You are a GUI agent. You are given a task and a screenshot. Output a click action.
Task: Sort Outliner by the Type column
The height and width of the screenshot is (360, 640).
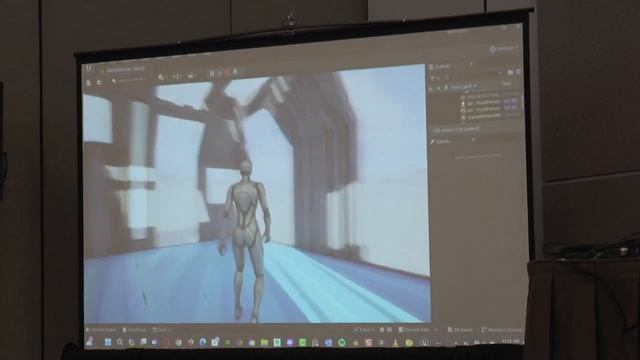click(506, 83)
